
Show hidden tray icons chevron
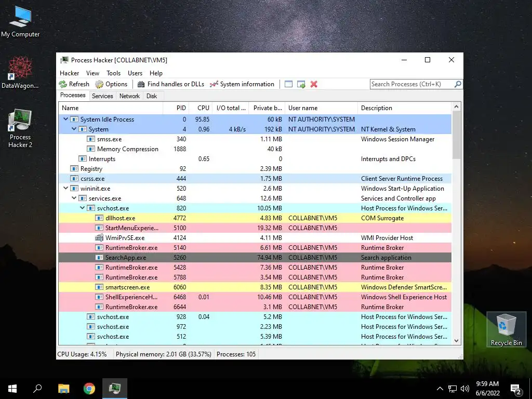click(440, 389)
